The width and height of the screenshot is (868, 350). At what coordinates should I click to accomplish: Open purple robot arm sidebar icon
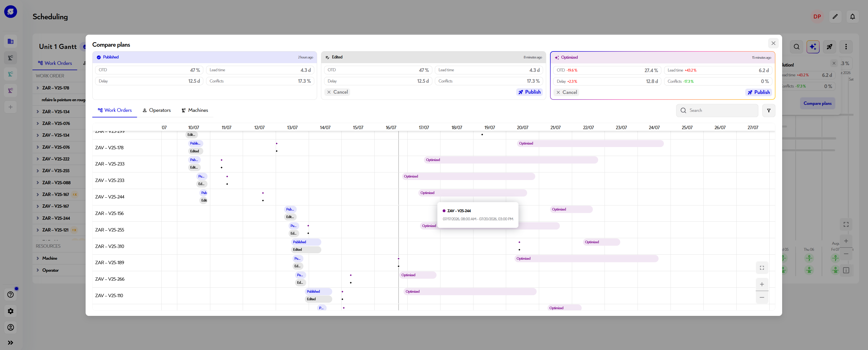point(10,90)
